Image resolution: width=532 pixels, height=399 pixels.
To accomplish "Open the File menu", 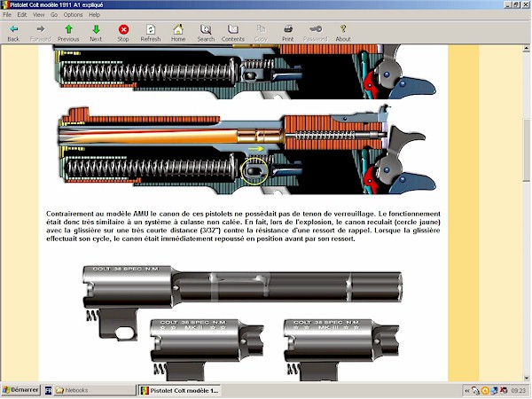I will point(7,15).
